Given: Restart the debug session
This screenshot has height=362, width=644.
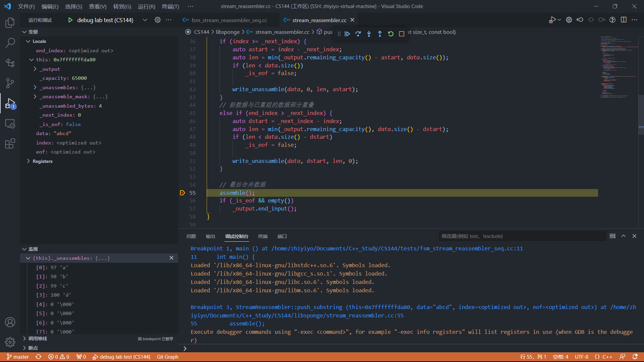Looking at the screenshot, I should point(391,34).
